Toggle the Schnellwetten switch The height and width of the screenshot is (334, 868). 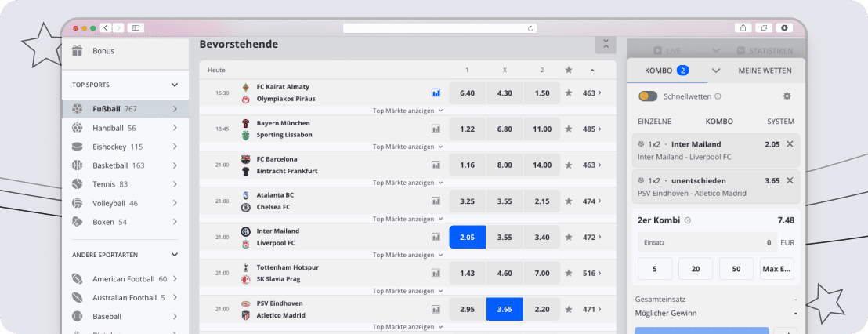click(648, 96)
